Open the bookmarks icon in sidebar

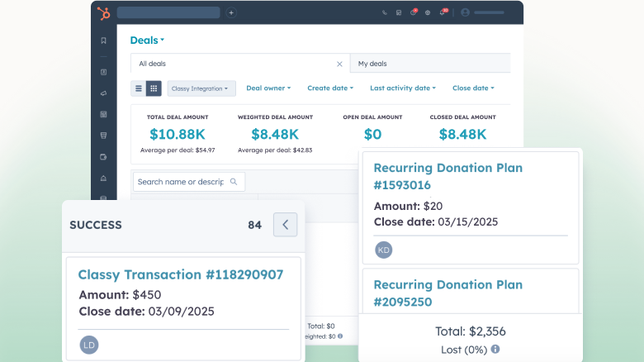click(103, 40)
